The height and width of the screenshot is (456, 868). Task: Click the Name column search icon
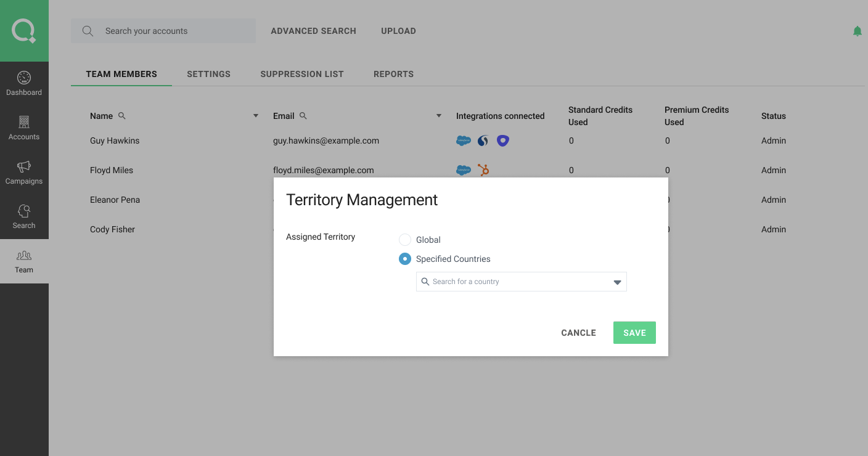(x=121, y=115)
